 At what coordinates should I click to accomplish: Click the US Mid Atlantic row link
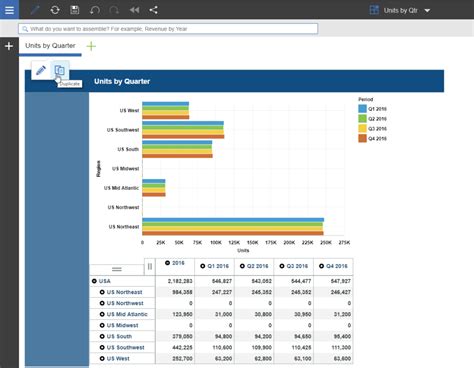tap(127, 314)
